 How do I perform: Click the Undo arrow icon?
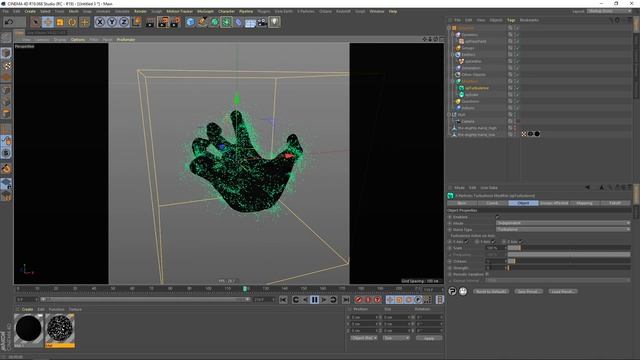coord(9,22)
